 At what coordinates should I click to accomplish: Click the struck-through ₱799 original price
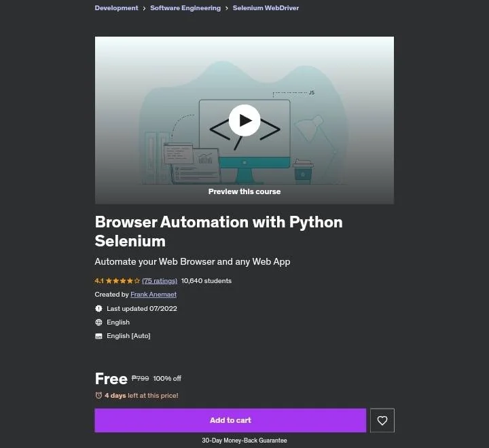point(141,379)
